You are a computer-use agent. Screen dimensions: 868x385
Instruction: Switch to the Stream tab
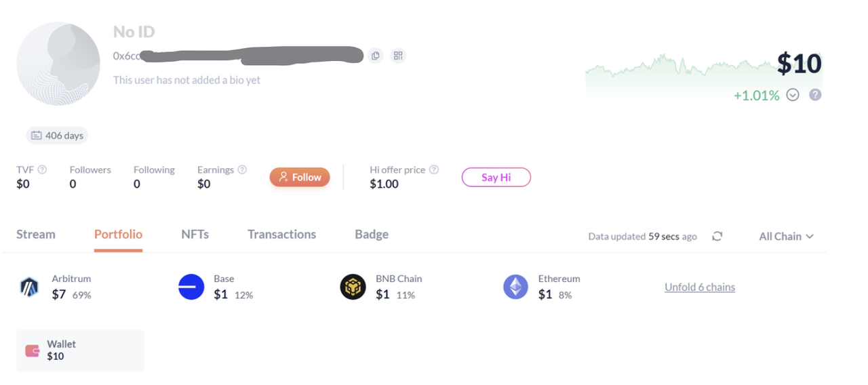coord(36,235)
